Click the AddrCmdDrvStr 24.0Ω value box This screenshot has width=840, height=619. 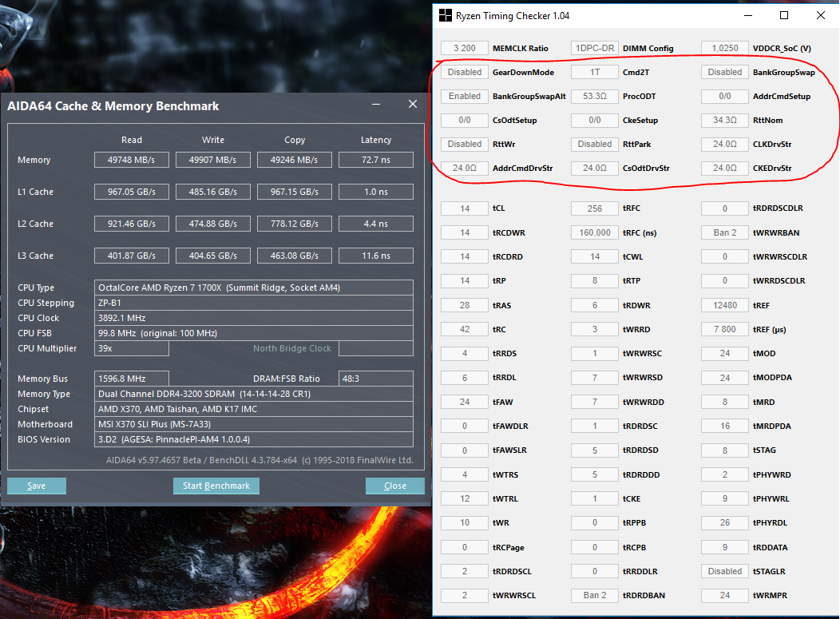[x=465, y=169]
